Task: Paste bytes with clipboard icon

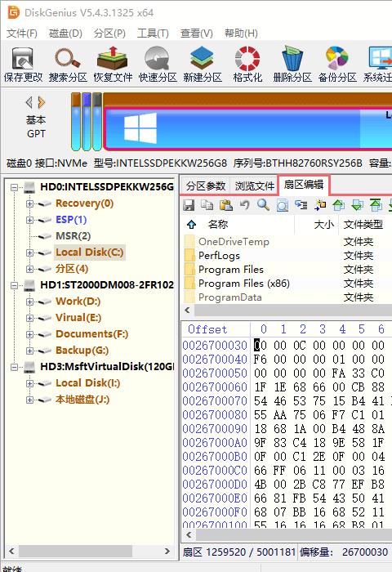Action: tap(226, 205)
